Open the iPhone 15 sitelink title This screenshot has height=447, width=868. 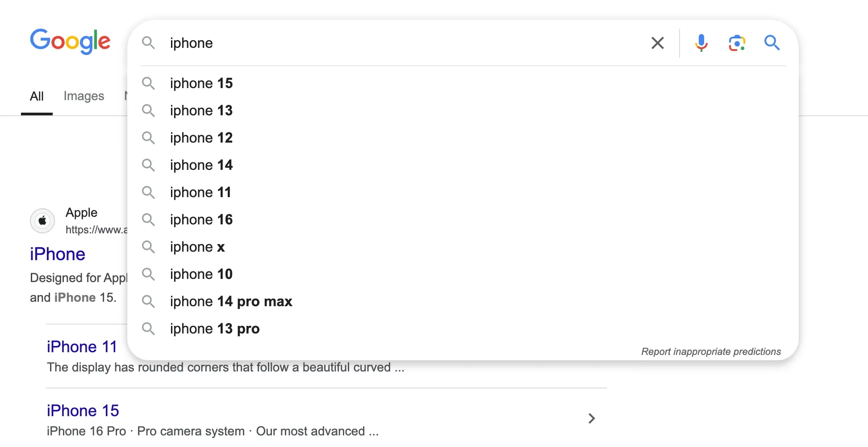pyautogui.click(x=83, y=410)
